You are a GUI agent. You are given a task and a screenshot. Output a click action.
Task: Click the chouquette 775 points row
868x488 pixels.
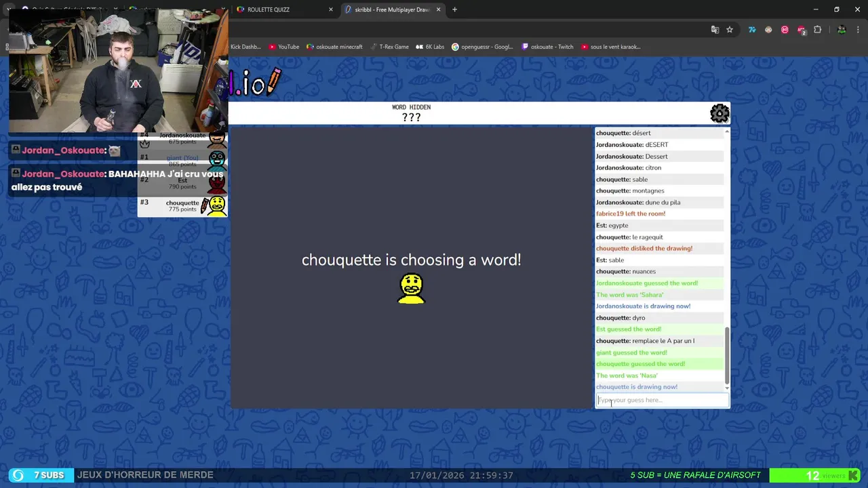tap(182, 205)
